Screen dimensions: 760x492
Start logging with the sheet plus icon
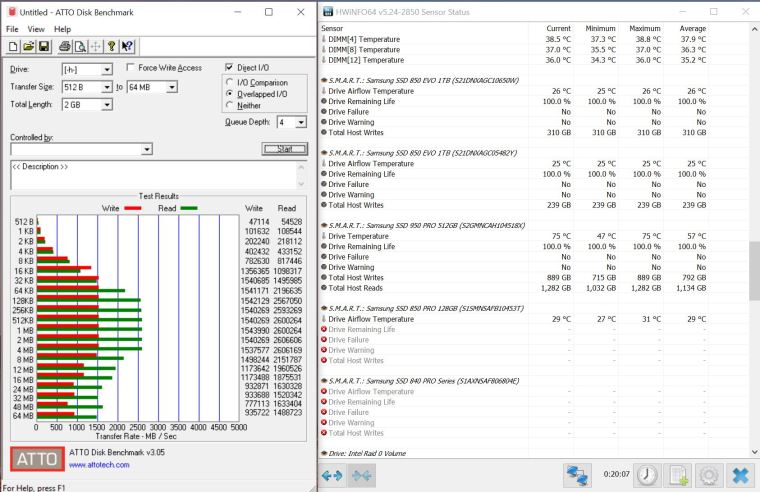(x=678, y=476)
